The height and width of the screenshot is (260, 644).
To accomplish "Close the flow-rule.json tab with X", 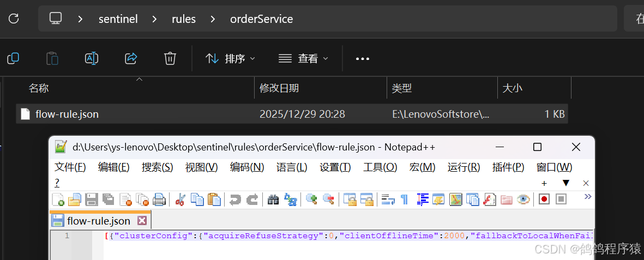I will 142,221.
